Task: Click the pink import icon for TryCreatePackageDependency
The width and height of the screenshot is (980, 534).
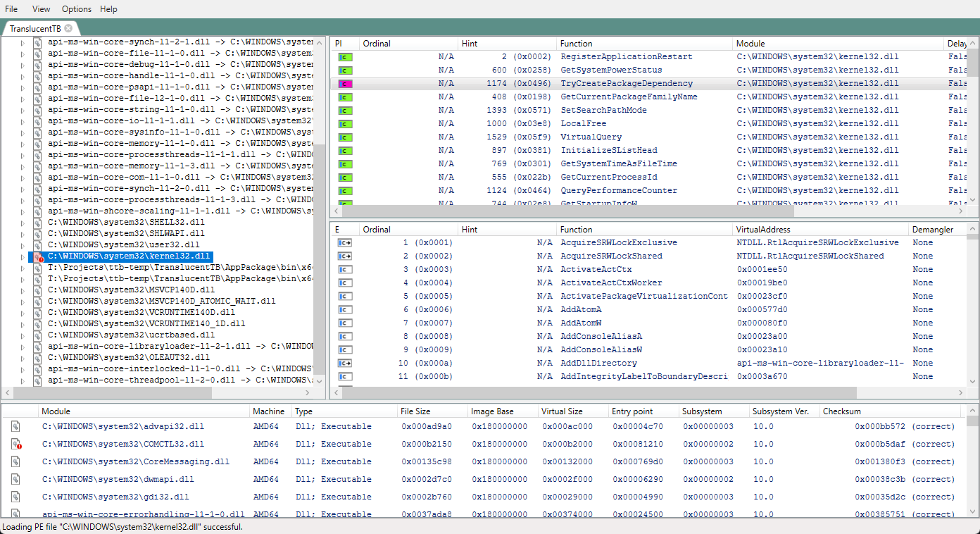Action: point(344,83)
